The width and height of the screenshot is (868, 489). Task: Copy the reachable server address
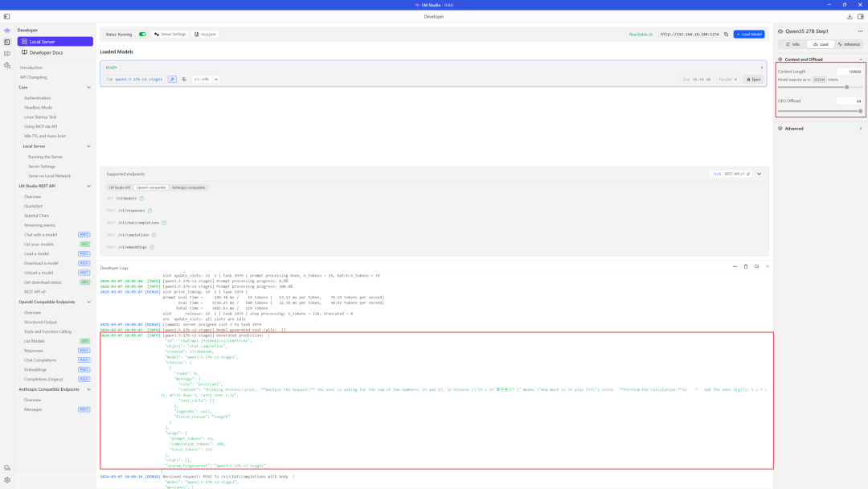click(726, 35)
